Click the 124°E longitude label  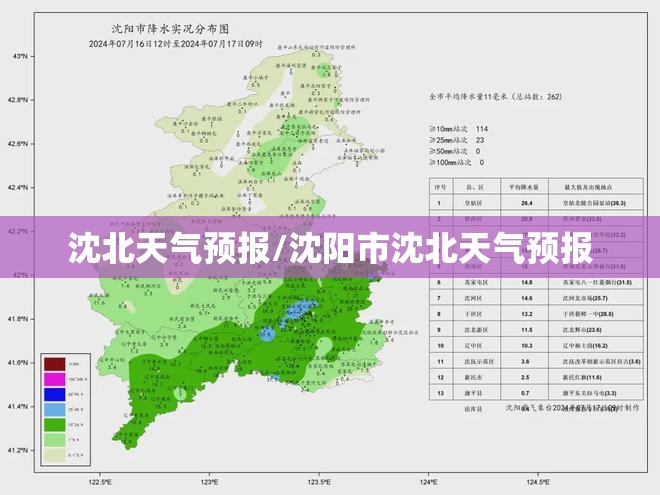428,482
